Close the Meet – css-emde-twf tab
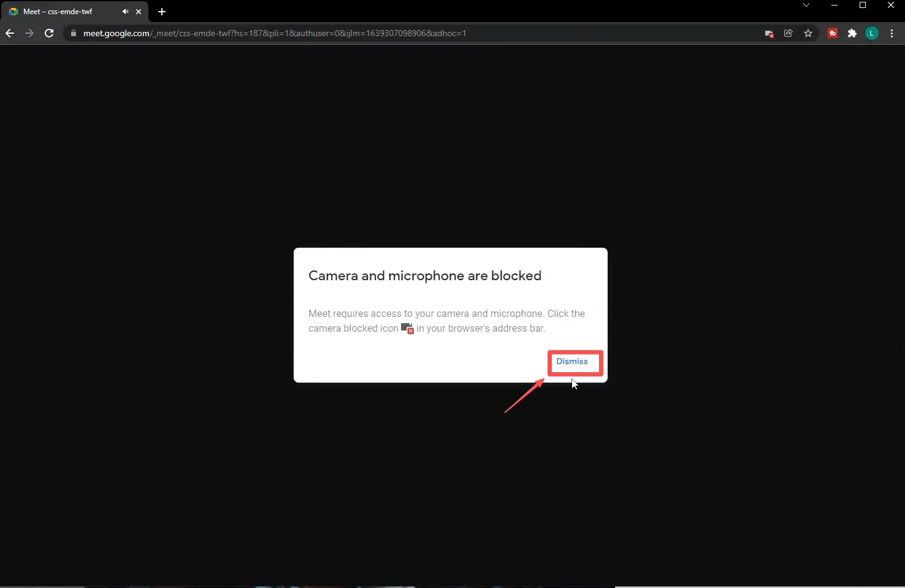 pyautogui.click(x=139, y=12)
